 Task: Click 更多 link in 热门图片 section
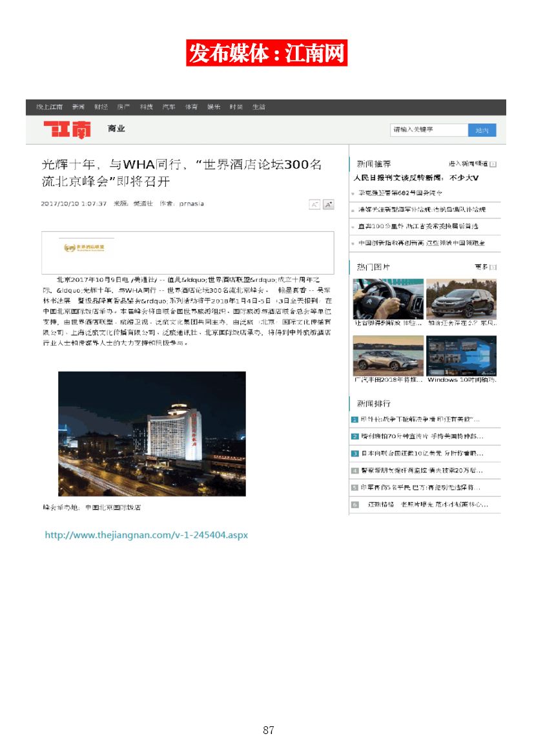point(481,267)
